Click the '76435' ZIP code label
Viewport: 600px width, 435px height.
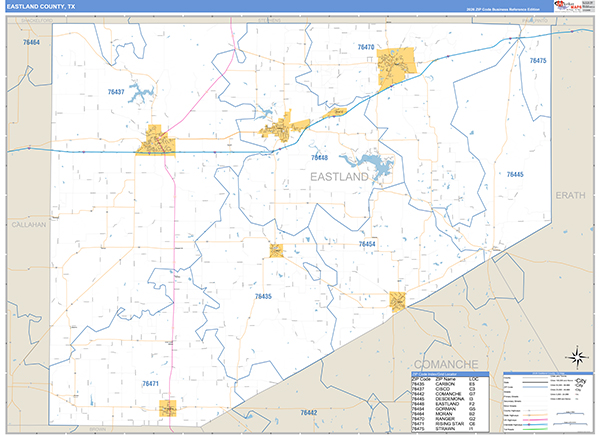click(x=263, y=297)
